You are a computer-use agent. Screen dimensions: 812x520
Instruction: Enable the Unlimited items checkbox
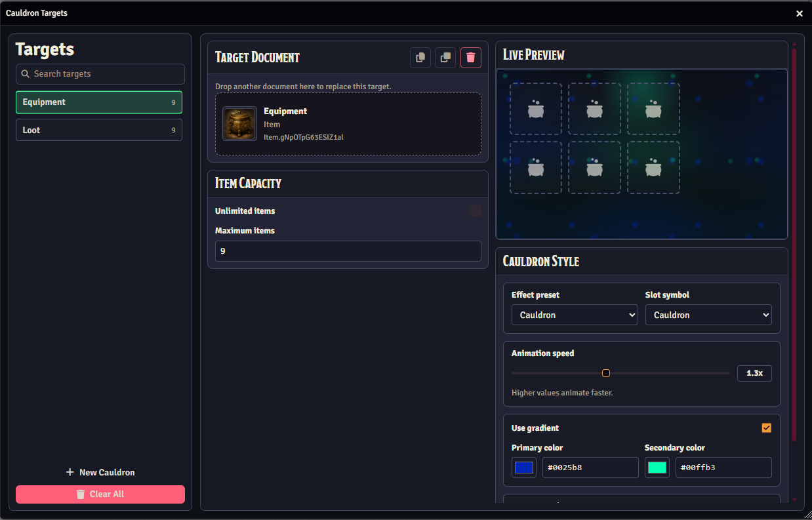pos(476,210)
